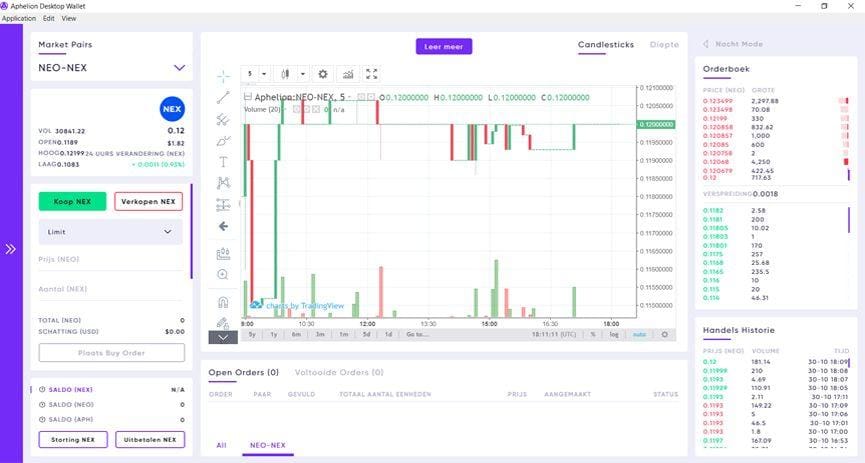Open the Limit order type dropdown

[110, 232]
